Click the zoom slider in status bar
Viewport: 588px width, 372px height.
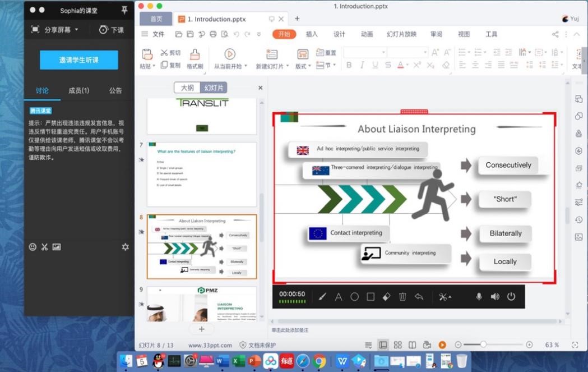pos(483,345)
